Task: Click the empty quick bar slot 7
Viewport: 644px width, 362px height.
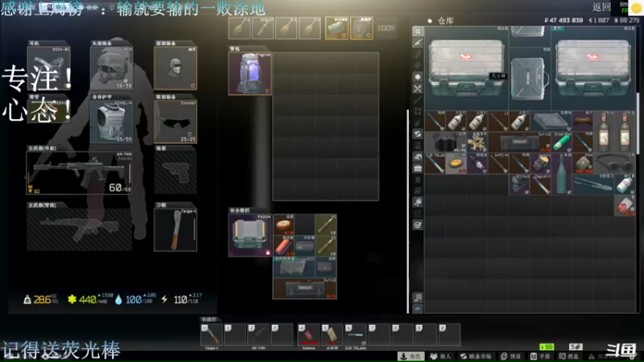Action: (378, 335)
